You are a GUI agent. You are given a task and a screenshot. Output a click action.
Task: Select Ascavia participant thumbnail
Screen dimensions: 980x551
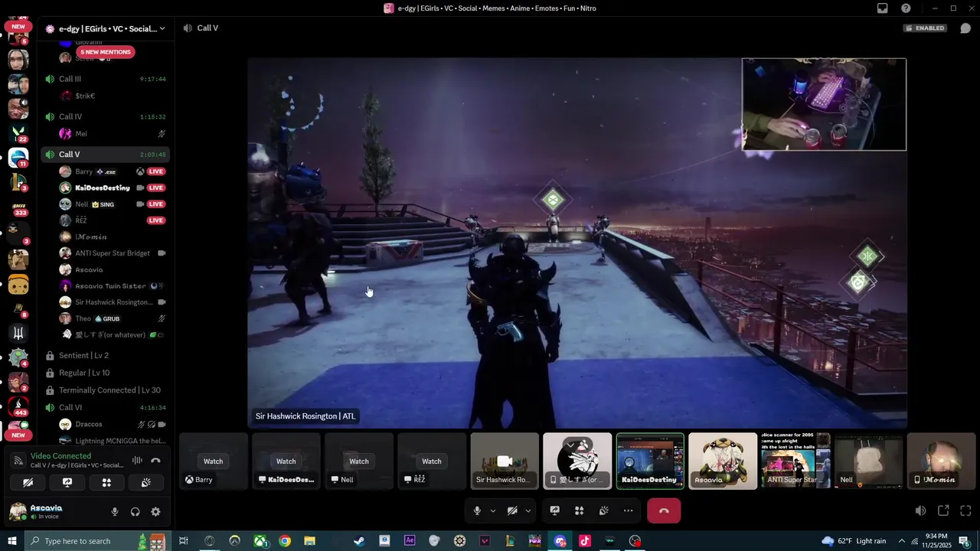click(x=723, y=461)
